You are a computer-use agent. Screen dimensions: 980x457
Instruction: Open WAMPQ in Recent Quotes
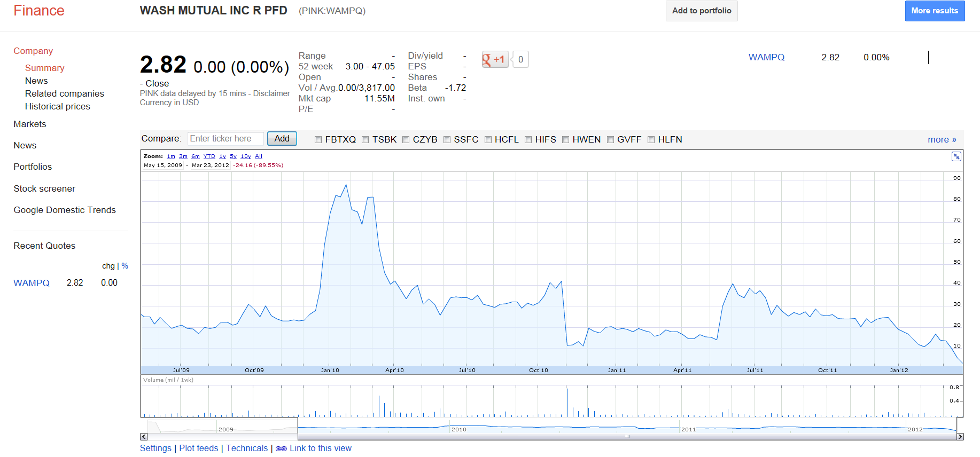point(32,283)
